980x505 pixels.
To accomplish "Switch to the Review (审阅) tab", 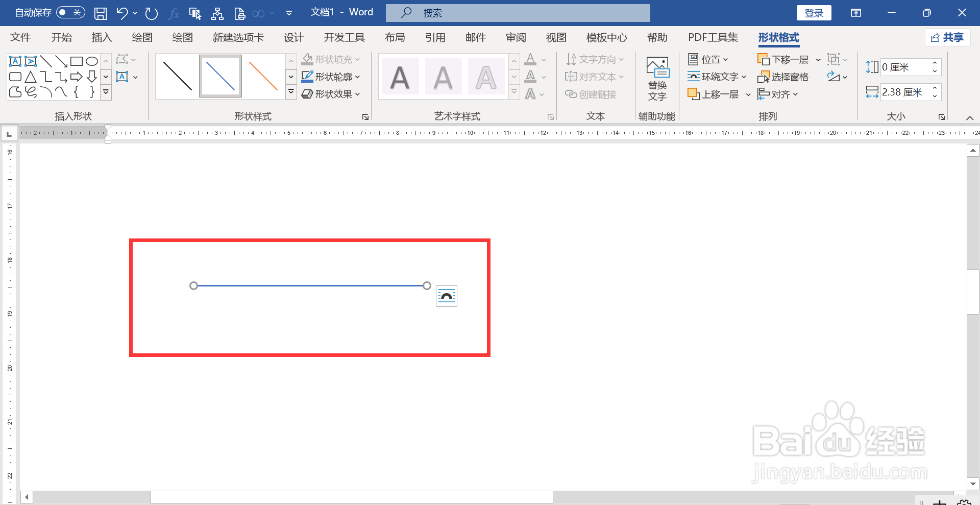I will point(516,37).
